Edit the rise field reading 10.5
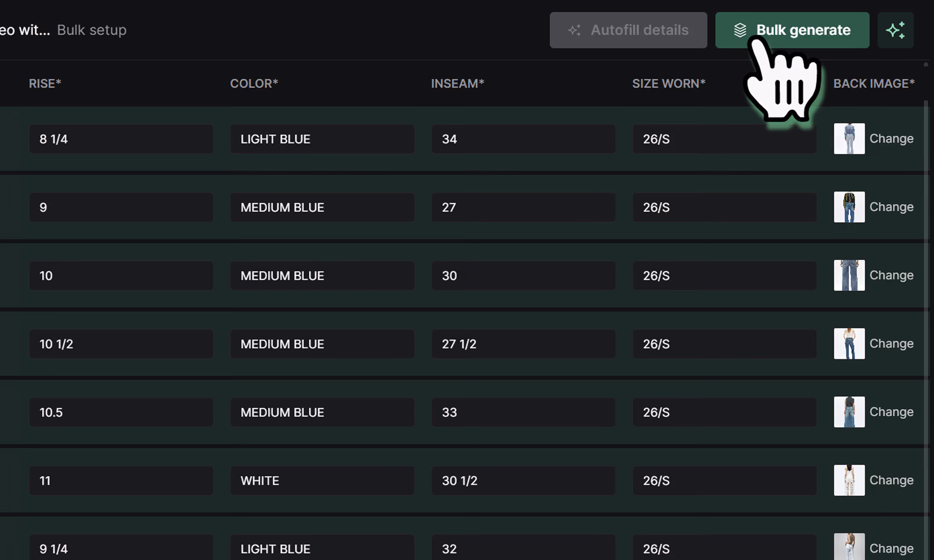 121,412
